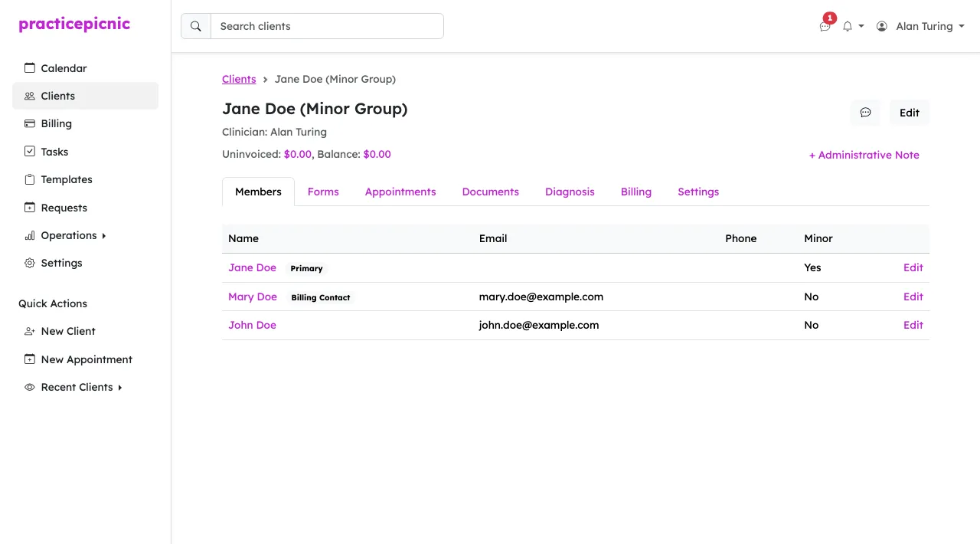
Task: Click the Balance $0.00 amount
Action: [377, 154]
